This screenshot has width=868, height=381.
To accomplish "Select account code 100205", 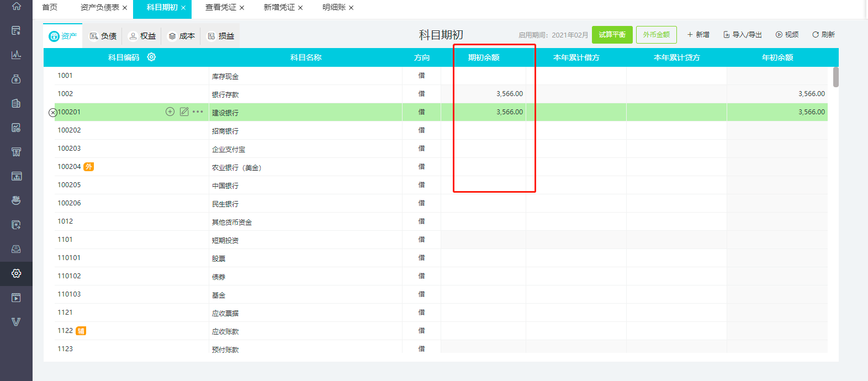I will pos(69,185).
